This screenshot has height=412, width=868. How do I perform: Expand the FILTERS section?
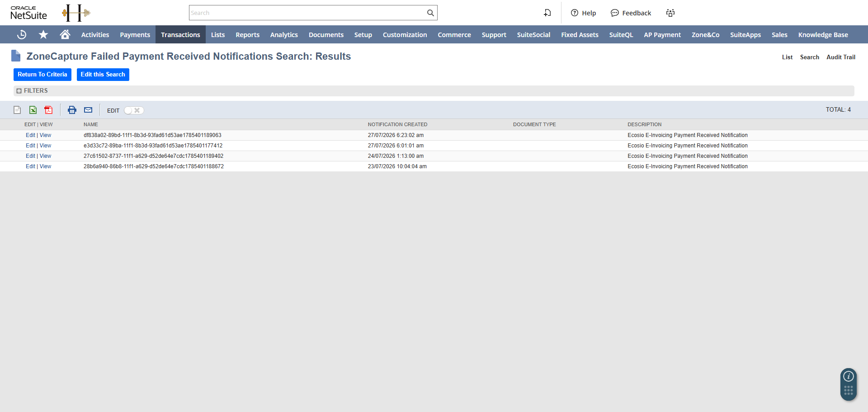coord(32,91)
